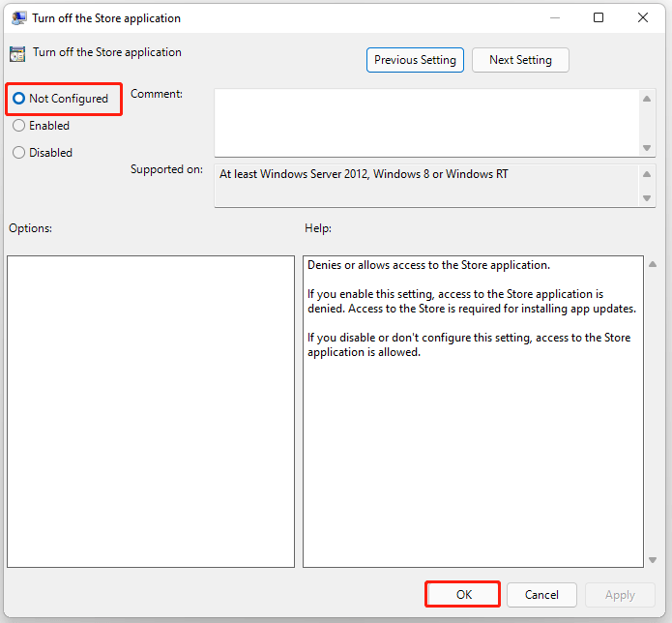The image size is (672, 623).
Task: Minimize the Turn off Store dialog
Action: (555, 17)
